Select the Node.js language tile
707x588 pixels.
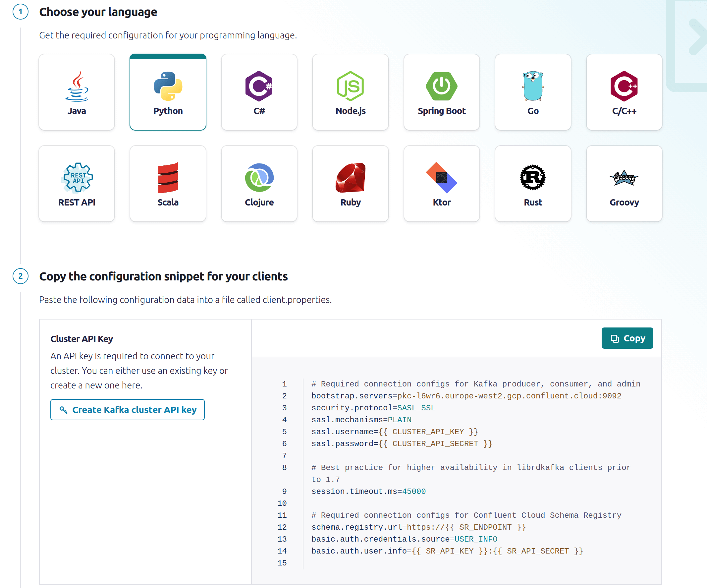point(350,92)
